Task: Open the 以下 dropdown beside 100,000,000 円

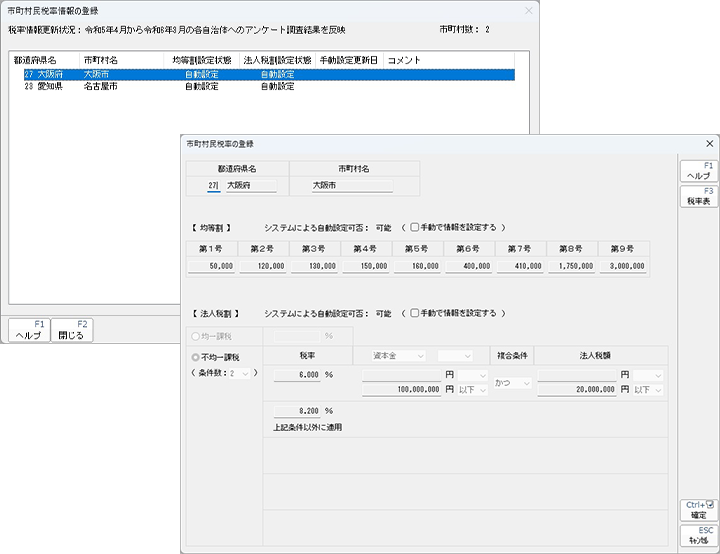Action: click(472, 389)
